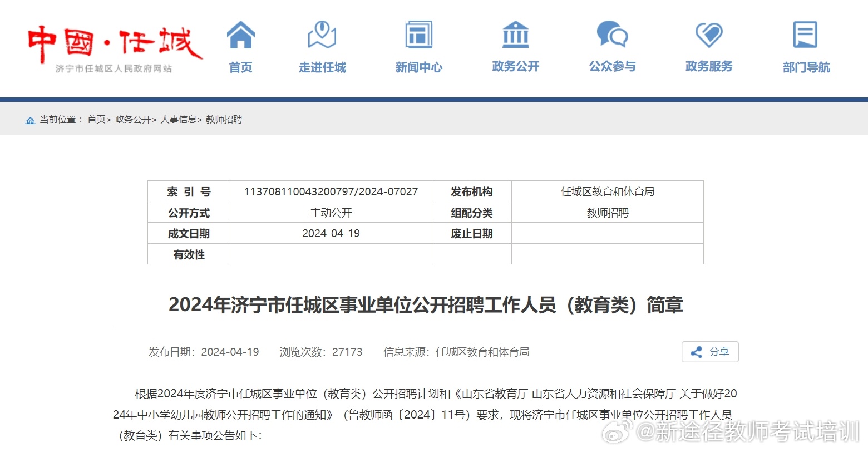Click the 索引号 table label
868x452 pixels.
(x=189, y=191)
